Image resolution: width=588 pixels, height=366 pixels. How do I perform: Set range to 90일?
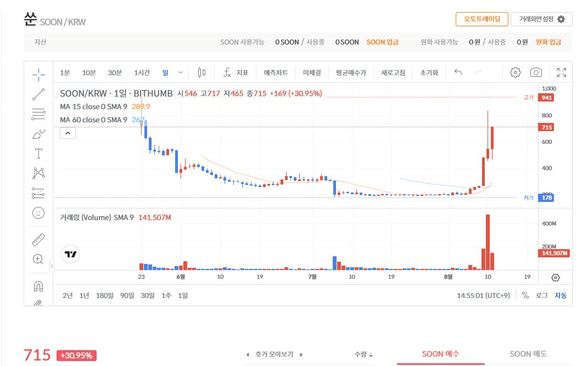(127, 296)
